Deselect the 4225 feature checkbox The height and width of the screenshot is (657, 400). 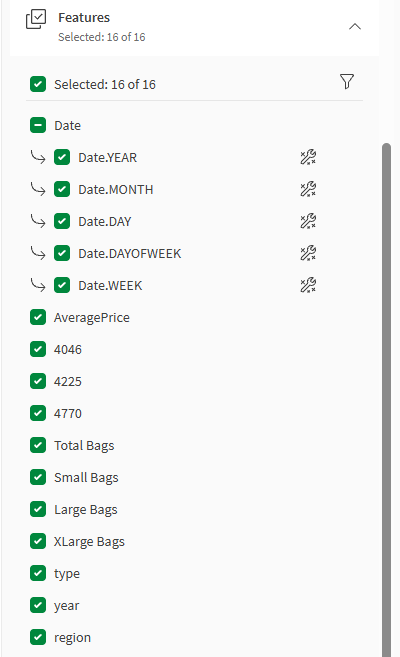(38, 381)
